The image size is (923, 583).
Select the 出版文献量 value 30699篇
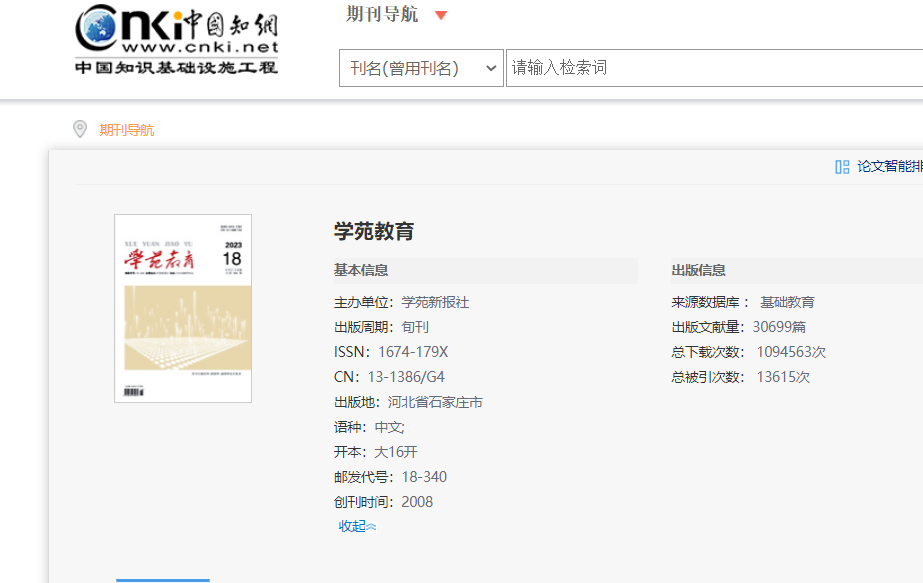pos(779,327)
